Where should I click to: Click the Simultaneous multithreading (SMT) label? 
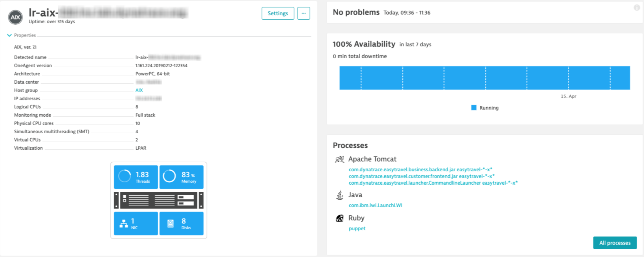tap(51, 132)
